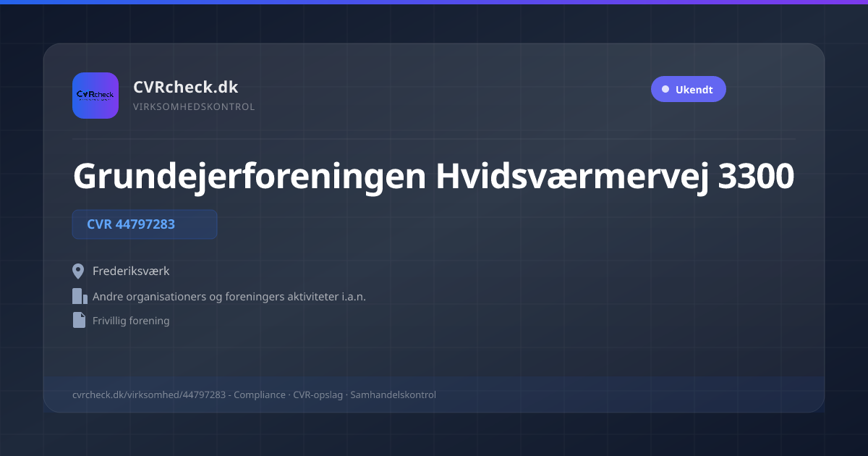
Task: Click the CVRcheck logo icon
Action: pyautogui.click(x=95, y=96)
